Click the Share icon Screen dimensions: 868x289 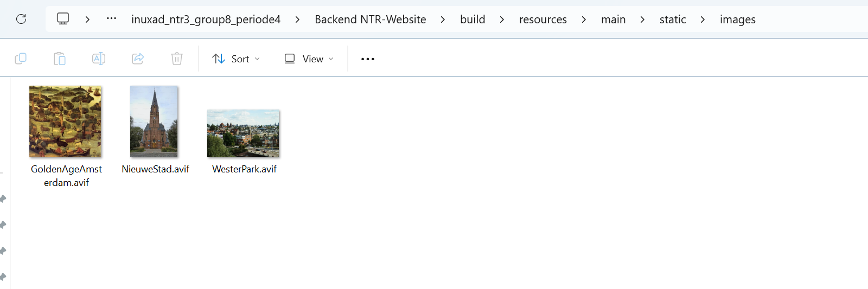click(138, 59)
